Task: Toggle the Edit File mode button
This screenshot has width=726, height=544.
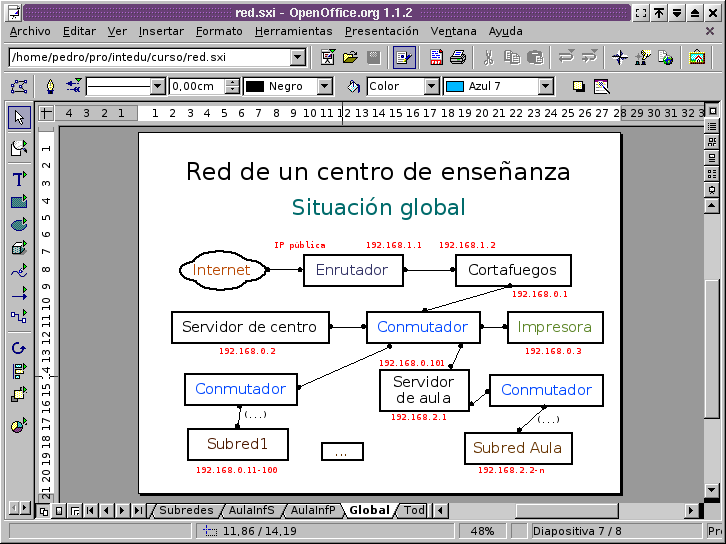Action: click(x=404, y=58)
